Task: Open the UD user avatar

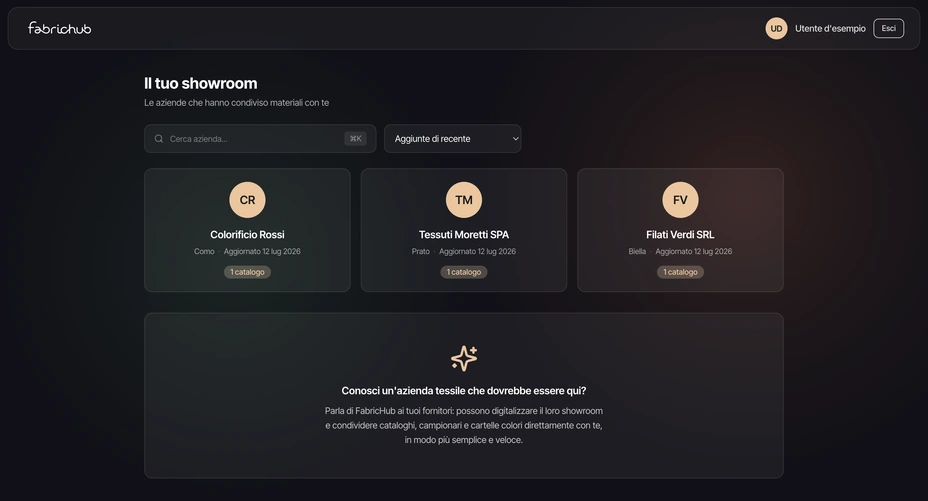Action: [x=776, y=28]
